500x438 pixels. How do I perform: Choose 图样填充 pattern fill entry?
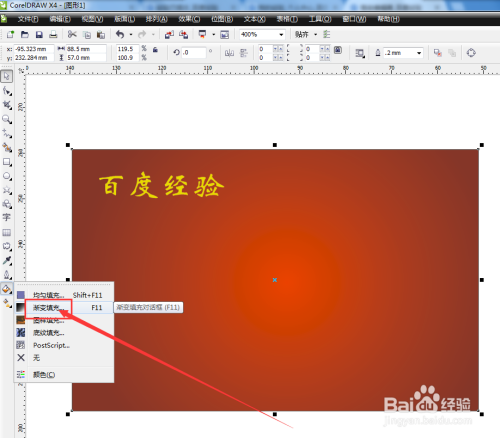tap(64, 320)
